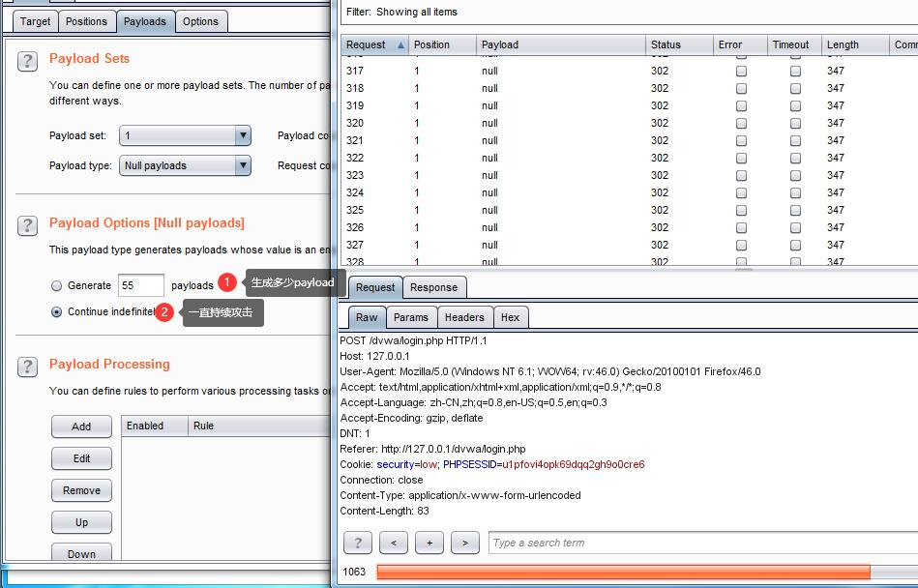Click the POST /dvwa/login.php request line
The height and width of the screenshot is (588, 918).
tap(413, 340)
